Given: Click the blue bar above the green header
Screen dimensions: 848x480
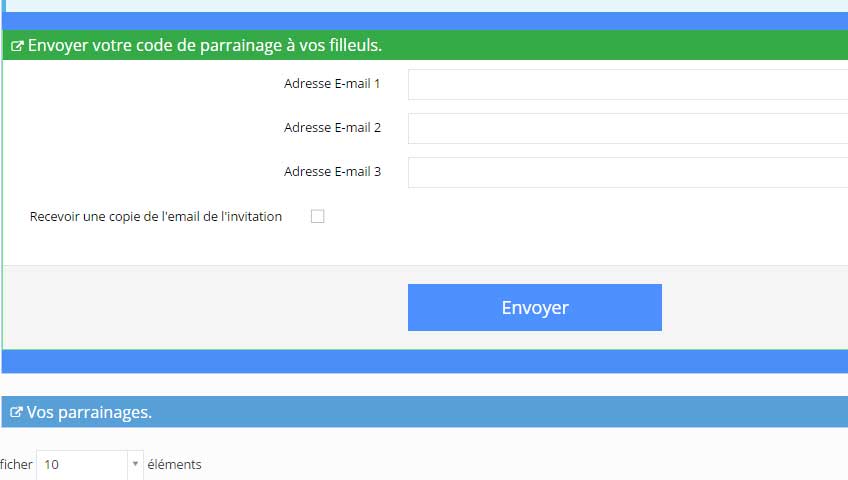Looking at the screenshot, I should [425, 21].
